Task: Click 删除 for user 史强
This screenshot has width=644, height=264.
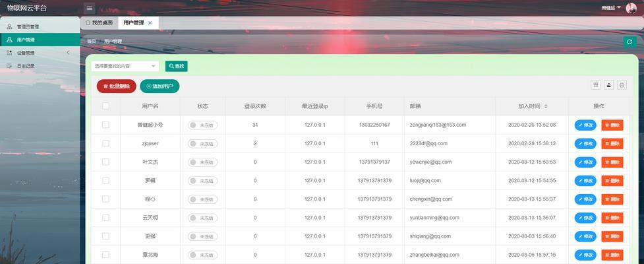Action: (x=612, y=236)
